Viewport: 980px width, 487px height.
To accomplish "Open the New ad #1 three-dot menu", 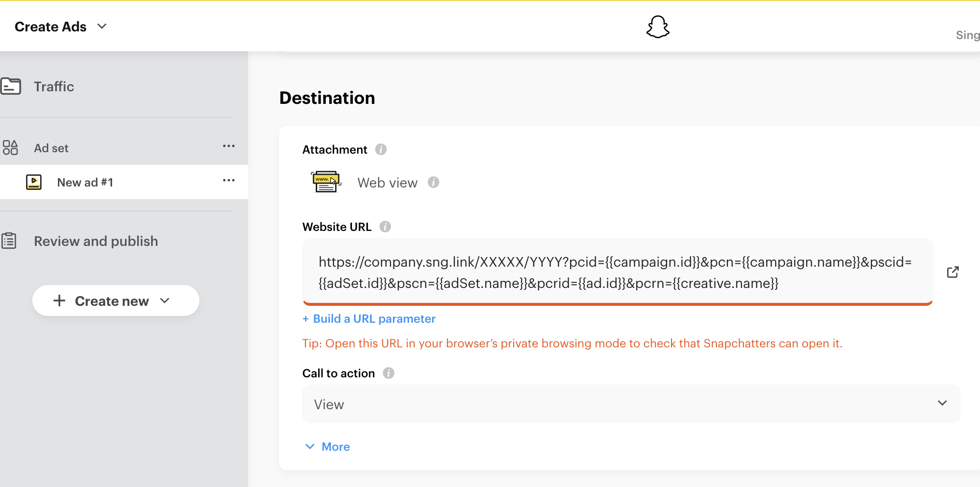I will (x=229, y=180).
